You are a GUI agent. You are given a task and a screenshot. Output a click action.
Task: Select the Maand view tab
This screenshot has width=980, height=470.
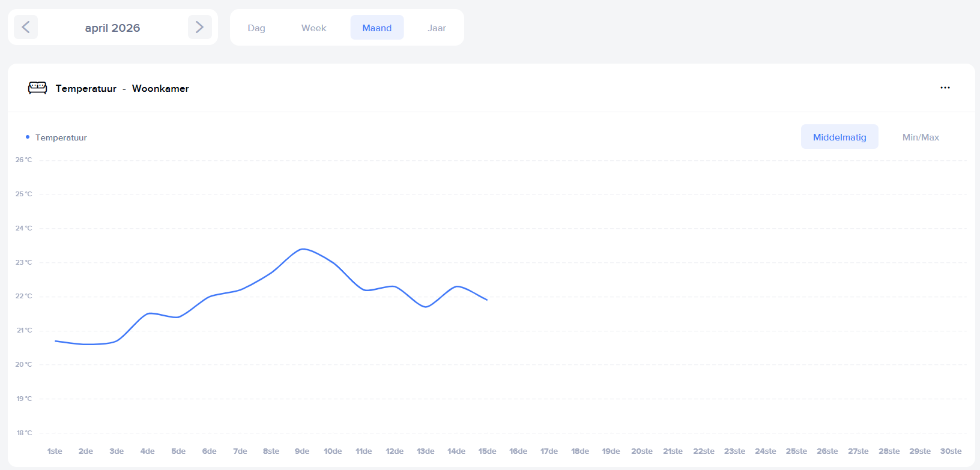pos(377,28)
